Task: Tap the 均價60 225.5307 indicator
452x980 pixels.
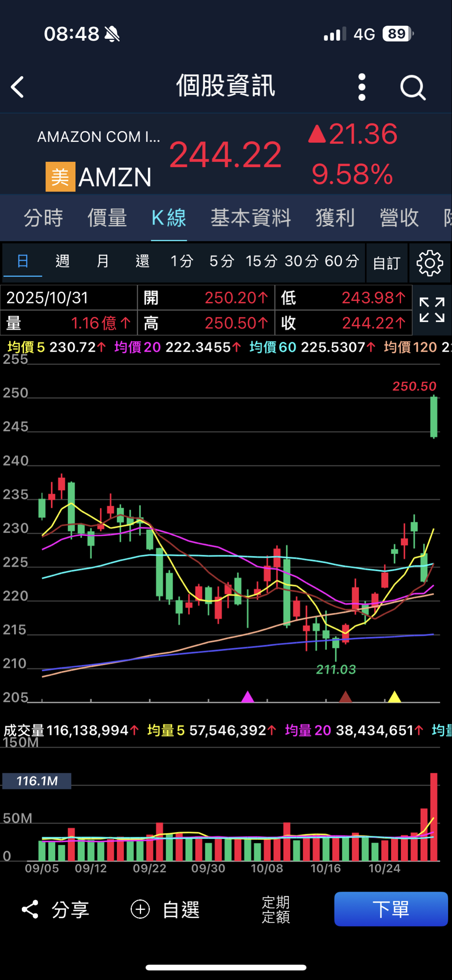Action: pyautogui.click(x=312, y=347)
